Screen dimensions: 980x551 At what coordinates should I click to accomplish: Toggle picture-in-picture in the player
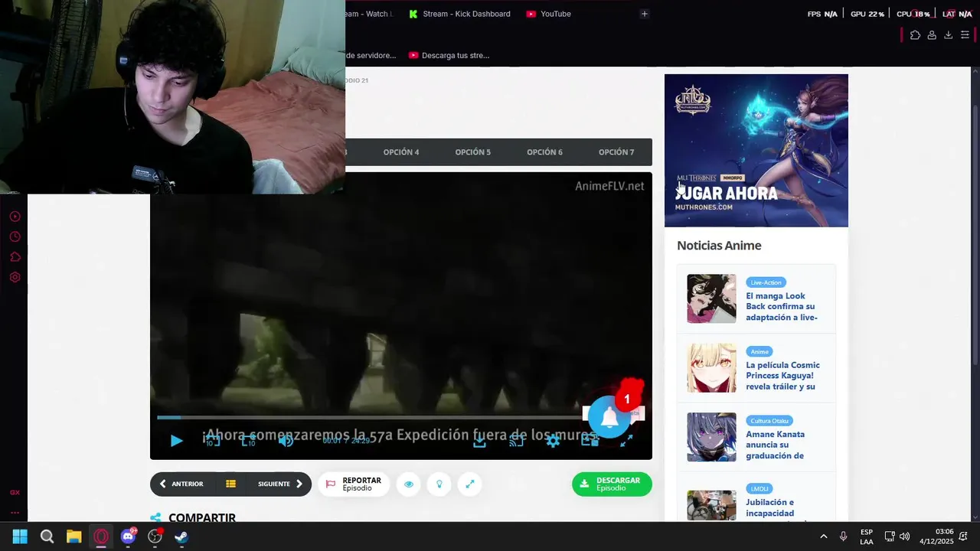coord(590,441)
